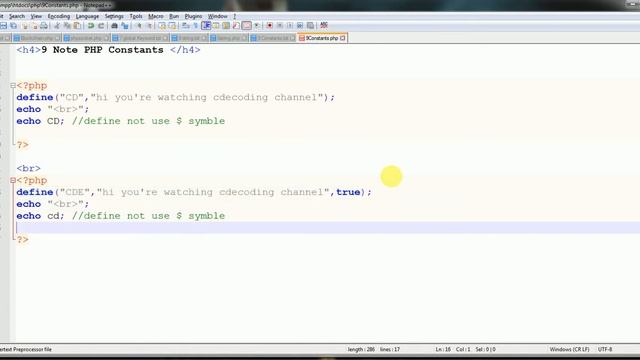The image size is (640, 360).
Task: Open the Folder as Workspace icon
Action: 246,26
